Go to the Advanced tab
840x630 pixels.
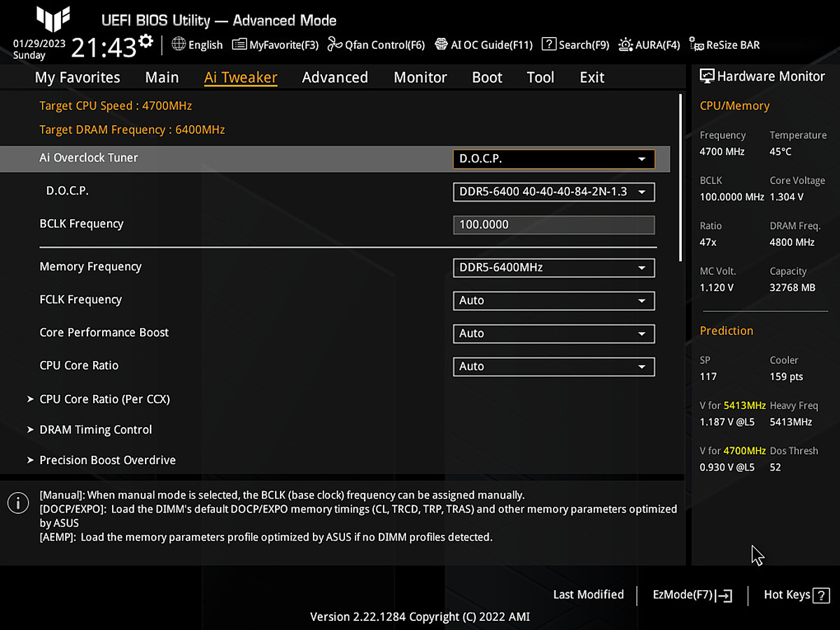point(335,78)
